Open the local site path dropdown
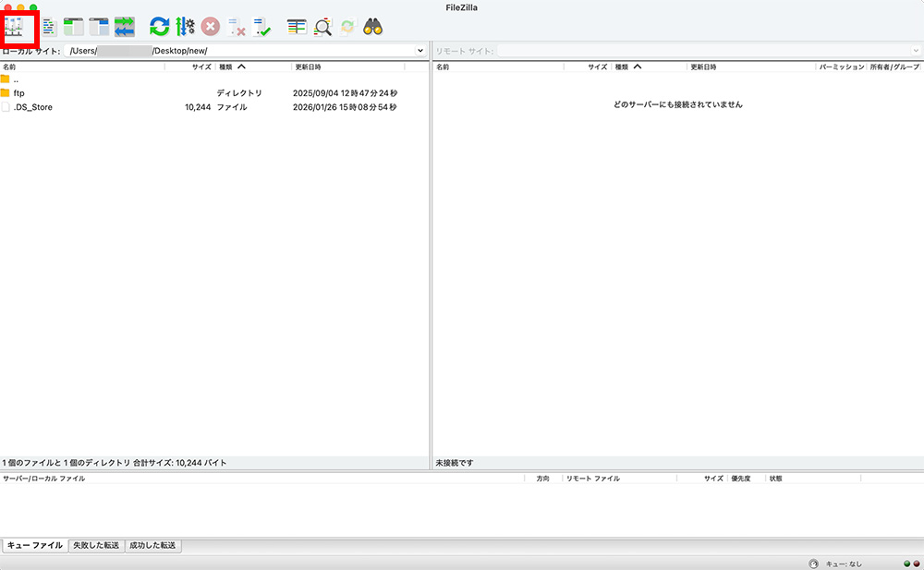 [x=420, y=50]
